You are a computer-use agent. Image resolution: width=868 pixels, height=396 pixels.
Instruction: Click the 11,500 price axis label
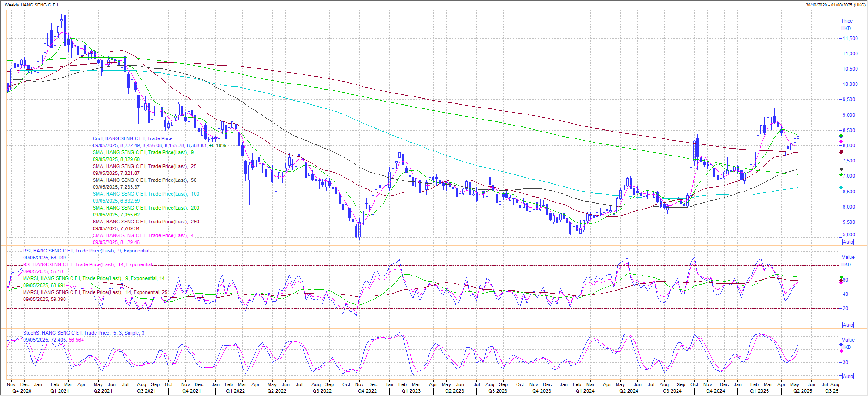(x=850, y=38)
